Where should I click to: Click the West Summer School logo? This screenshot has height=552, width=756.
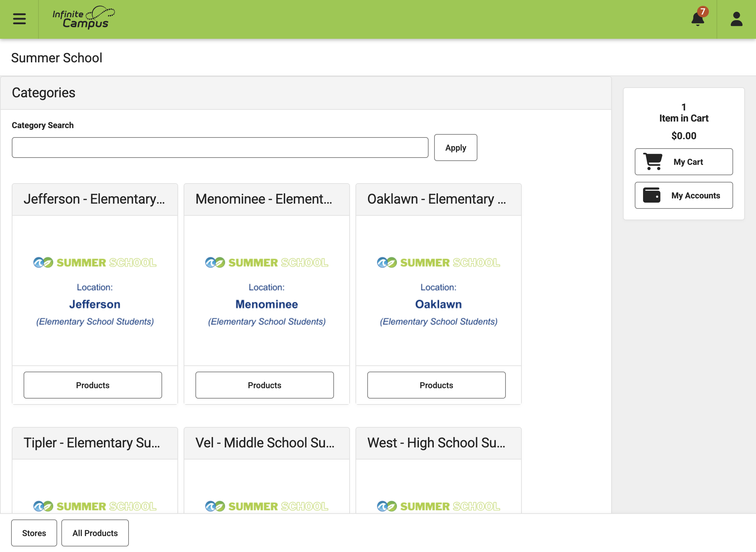439,506
